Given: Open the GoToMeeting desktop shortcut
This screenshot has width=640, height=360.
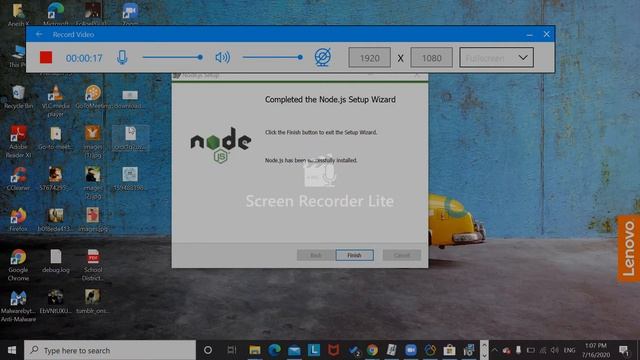Looking at the screenshot, I should coord(93,98).
